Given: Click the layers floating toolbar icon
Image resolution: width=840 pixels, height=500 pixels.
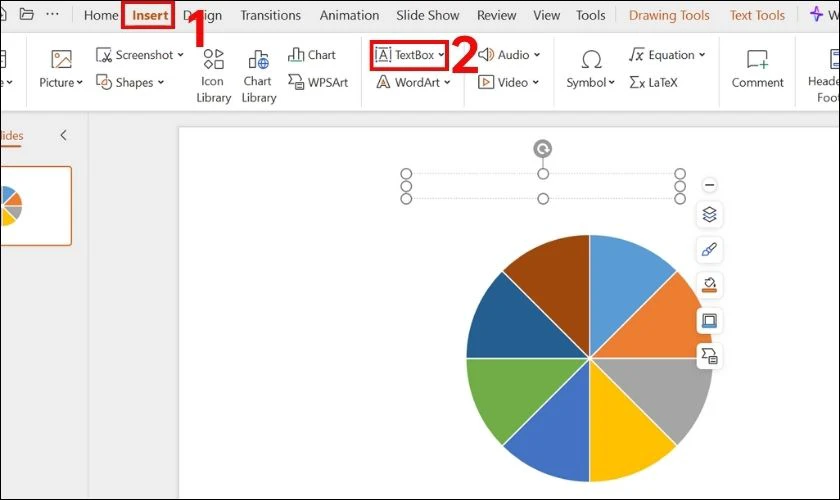Looking at the screenshot, I should 709,214.
